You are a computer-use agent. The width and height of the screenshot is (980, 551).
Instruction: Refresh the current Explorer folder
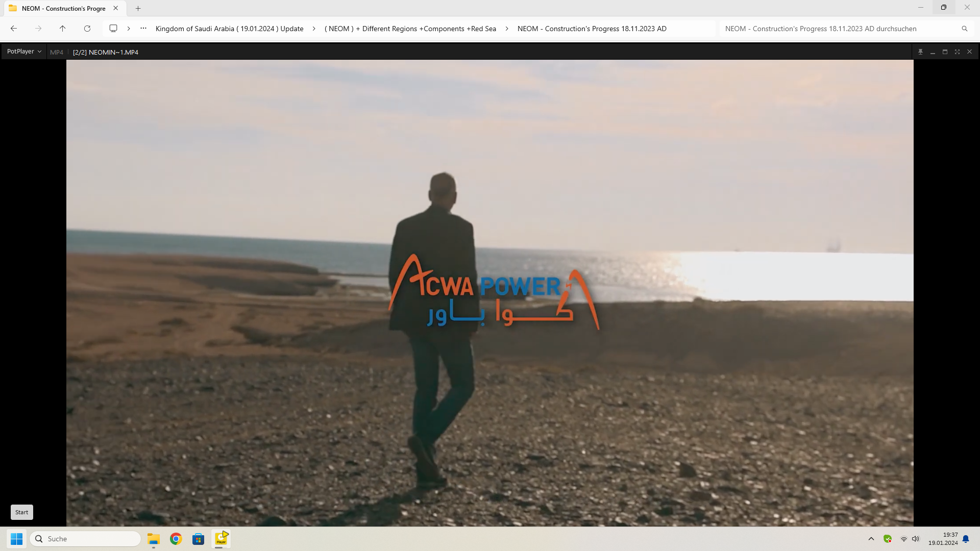pyautogui.click(x=87, y=29)
